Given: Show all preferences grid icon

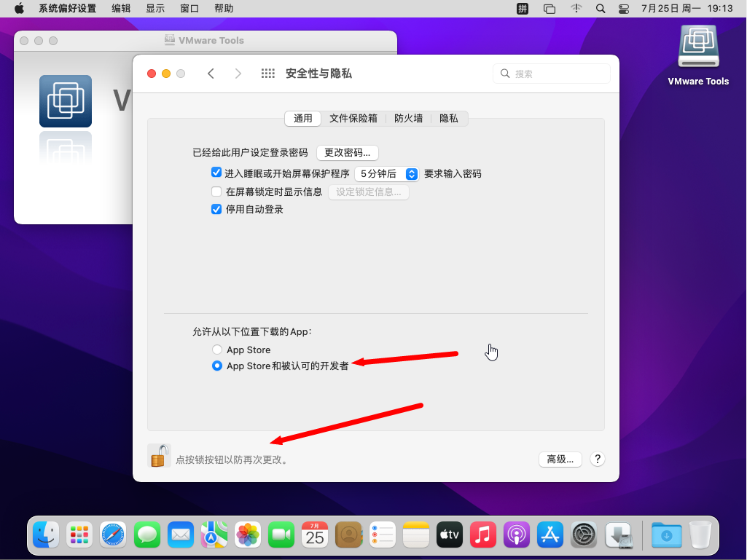Looking at the screenshot, I should 267,74.
